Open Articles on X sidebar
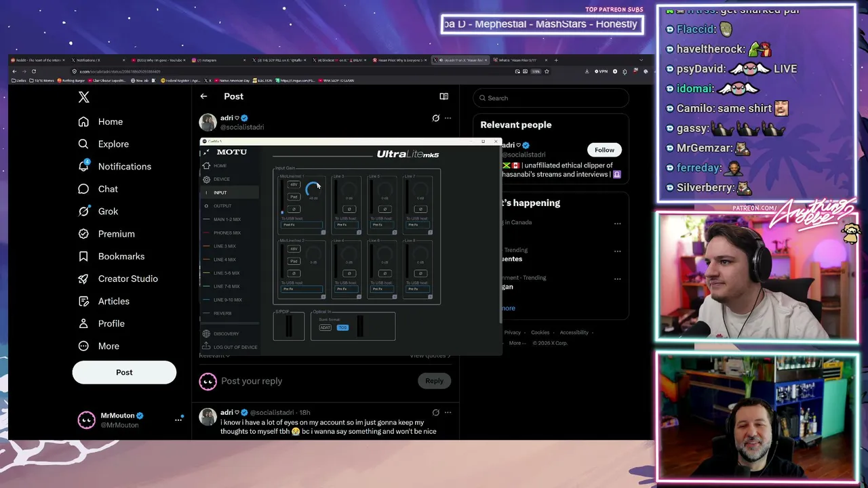868x488 pixels. [x=104, y=301]
